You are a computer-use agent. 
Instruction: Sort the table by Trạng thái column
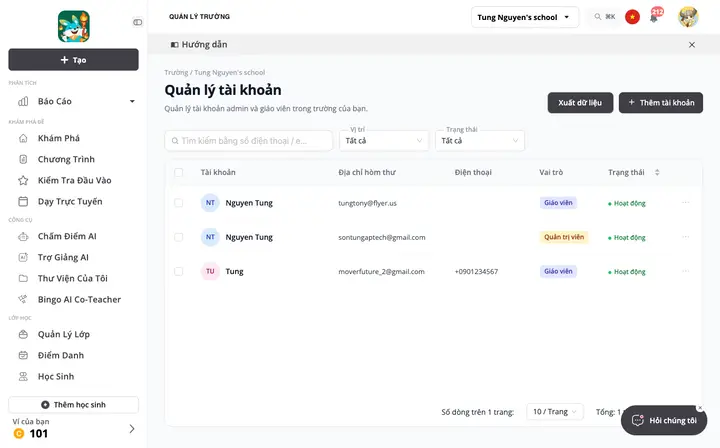pyautogui.click(x=657, y=172)
